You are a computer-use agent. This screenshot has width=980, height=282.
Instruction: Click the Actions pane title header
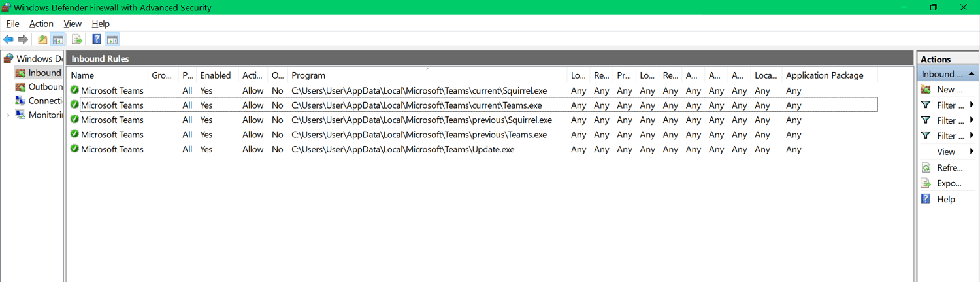(947, 59)
